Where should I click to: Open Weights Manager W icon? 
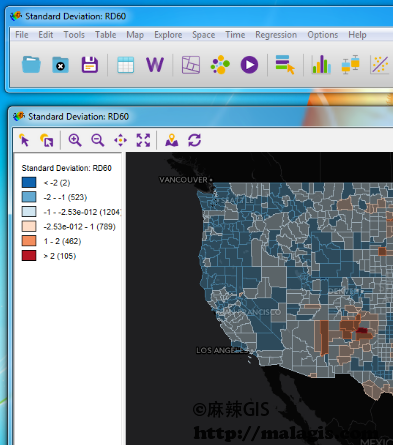click(155, 65)
